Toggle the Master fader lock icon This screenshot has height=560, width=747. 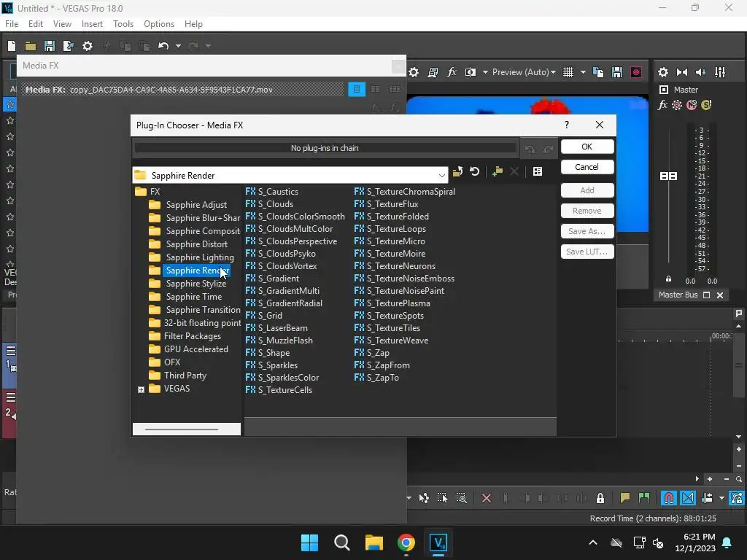[668, 279]
